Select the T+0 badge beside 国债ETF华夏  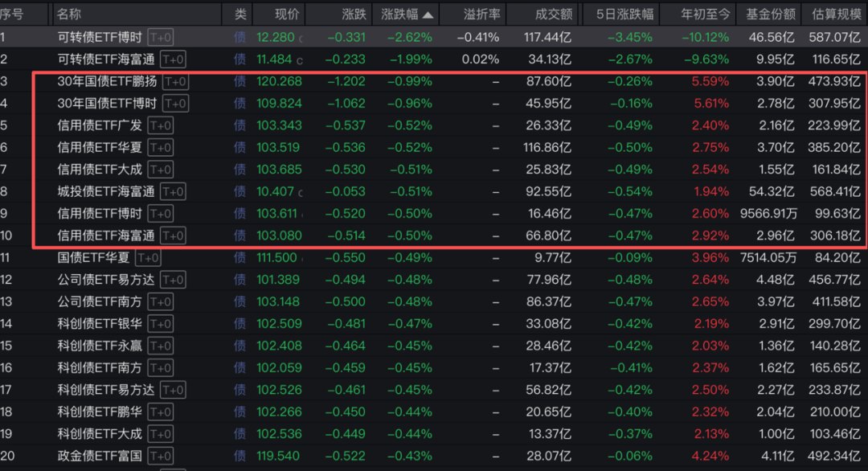(148, 257)
